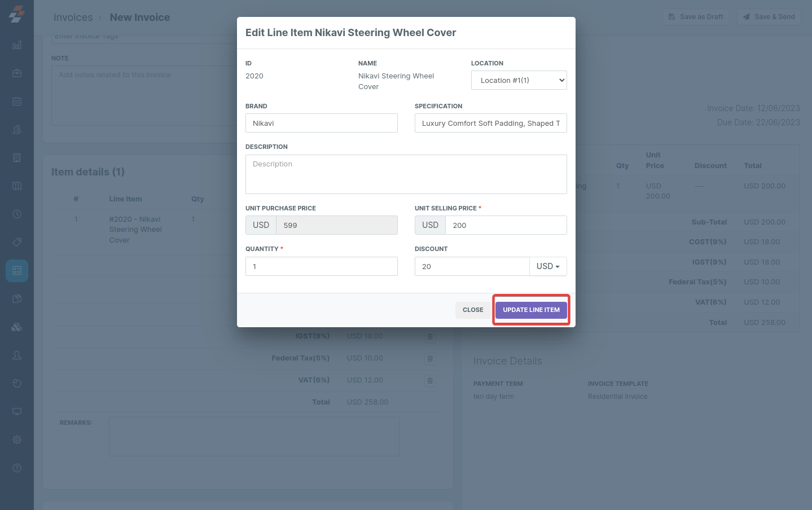Click the Unit Selling Price field
812x510 pixels.
(x=506, y=225)
